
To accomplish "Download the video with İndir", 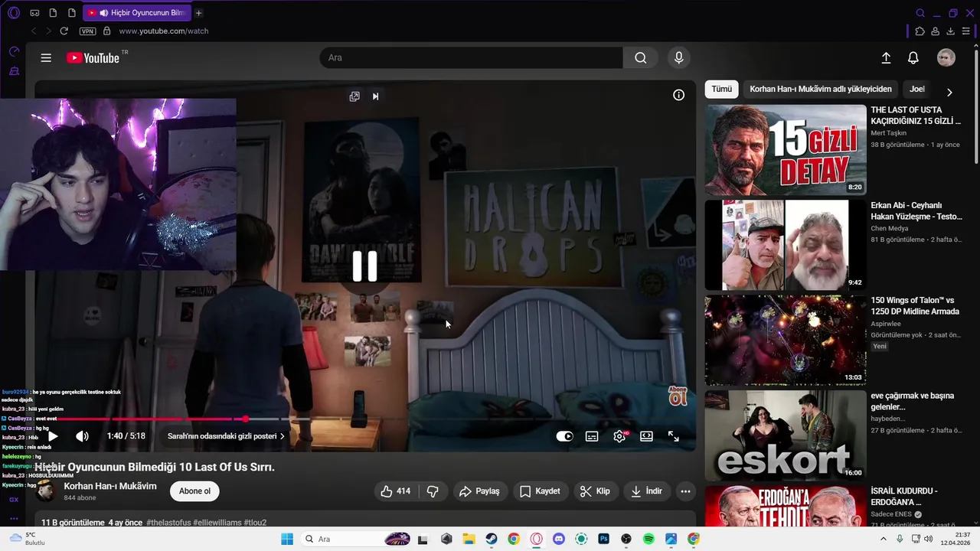I will click(646, 491).
